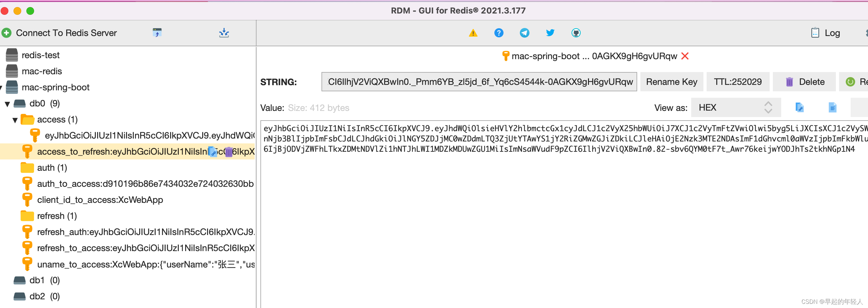Click the import connections icon
Screen dimensions: 868x308
click(224, 33)
